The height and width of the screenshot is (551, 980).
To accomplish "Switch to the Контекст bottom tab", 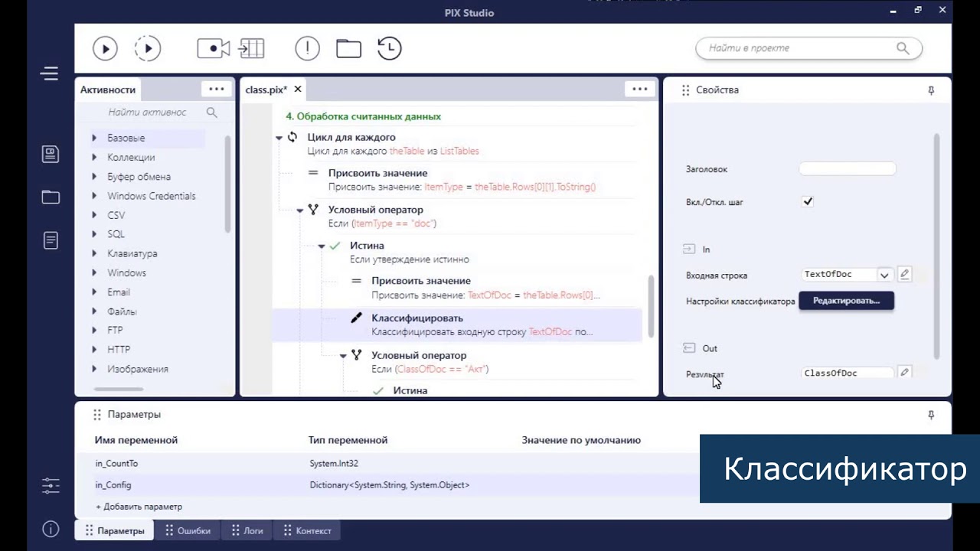I will [x=308, y=530].
